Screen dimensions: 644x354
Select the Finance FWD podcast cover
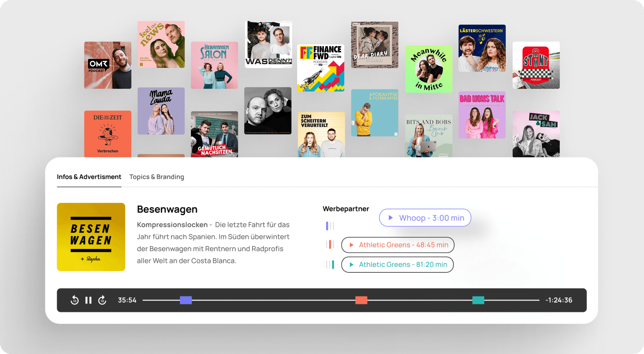click(x=320, y=68)
